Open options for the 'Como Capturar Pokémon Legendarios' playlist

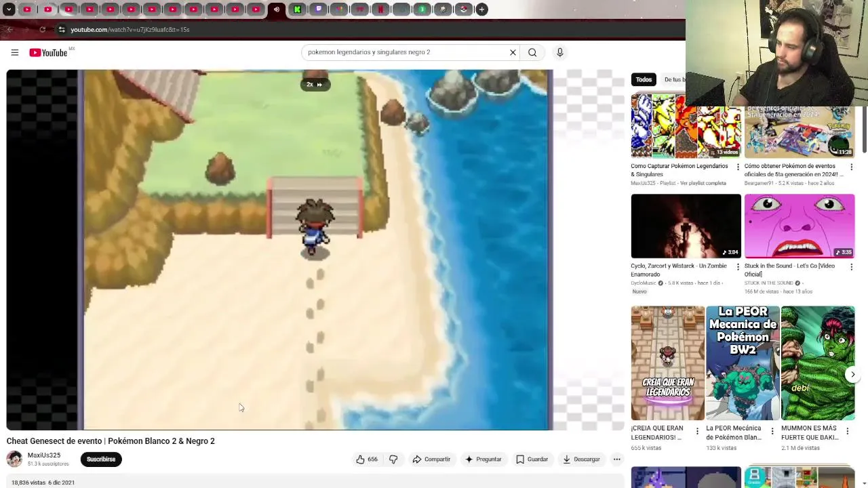click(738, 167)
